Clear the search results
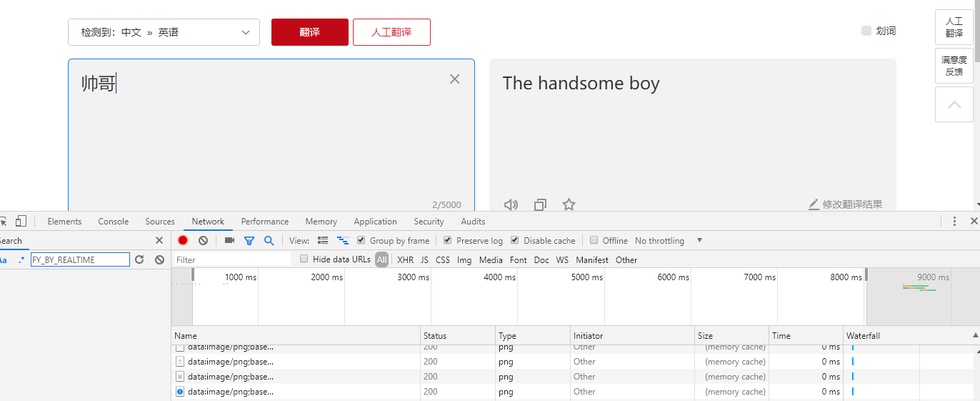This screenshot has width=980, height=401. (x=159, y=259)
